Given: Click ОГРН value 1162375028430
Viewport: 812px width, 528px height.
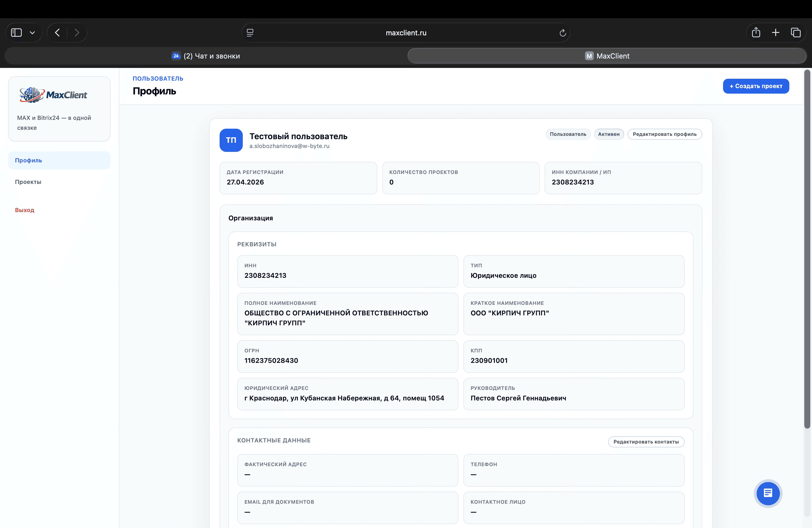Looking at the screenshot, I should [271, 361].
